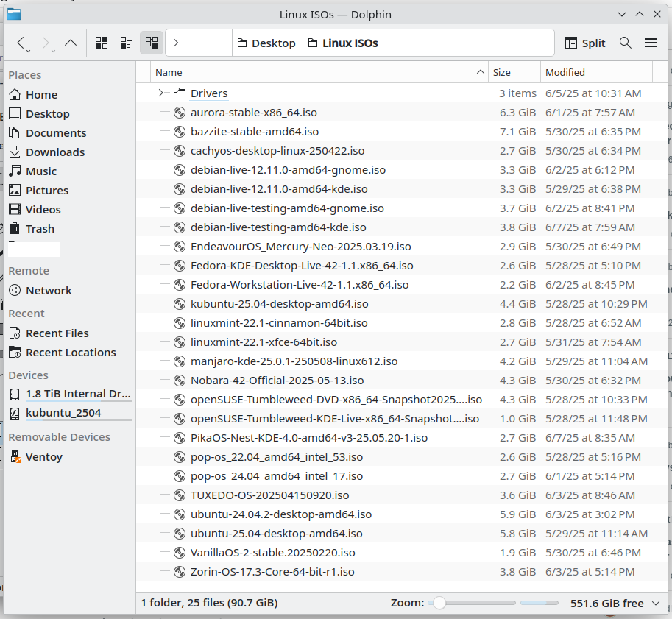This screenshot has height=619, width=672.
Task: Select Fedora-KDE-Desktop-Live-42-1.1.x86_64.iso
Action: tap(302, 266)
